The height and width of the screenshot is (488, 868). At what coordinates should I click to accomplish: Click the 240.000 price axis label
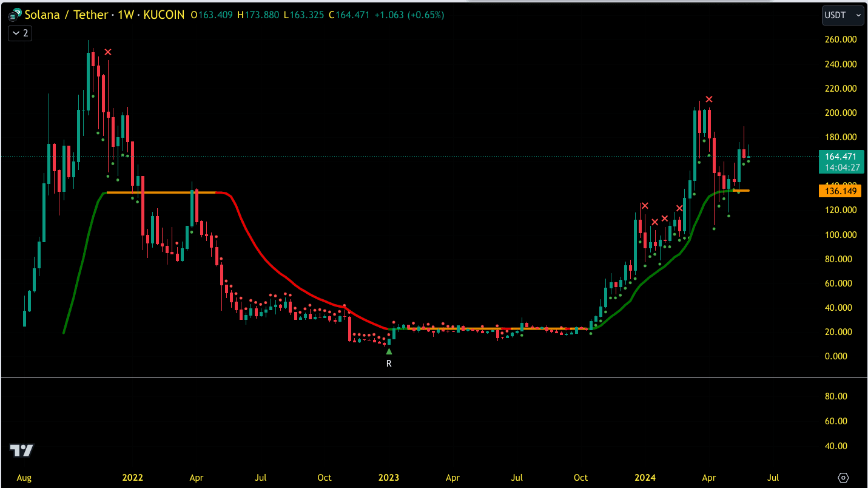tap(841, 64)
